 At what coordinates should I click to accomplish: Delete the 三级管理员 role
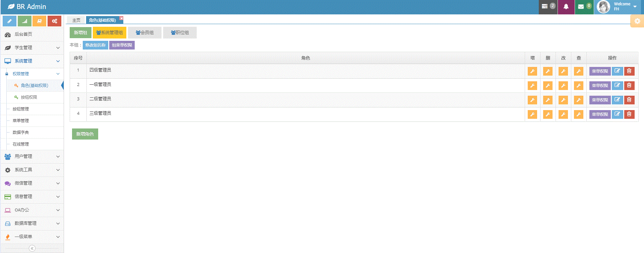629,114
